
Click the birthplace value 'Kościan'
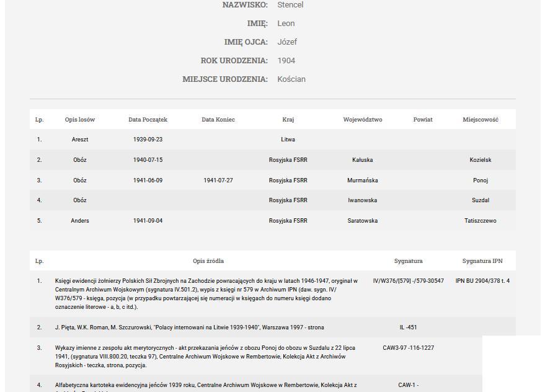[x=291, y=79]
